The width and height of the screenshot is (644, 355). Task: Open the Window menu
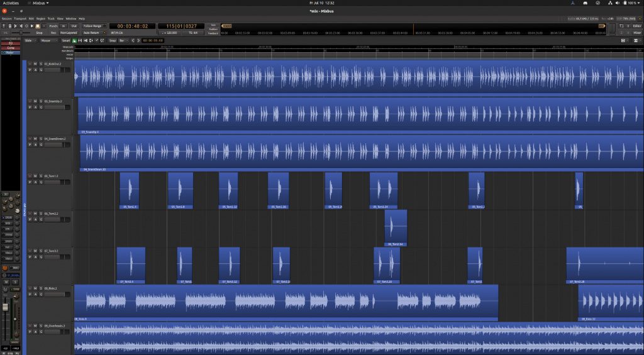tap(71, 18)
